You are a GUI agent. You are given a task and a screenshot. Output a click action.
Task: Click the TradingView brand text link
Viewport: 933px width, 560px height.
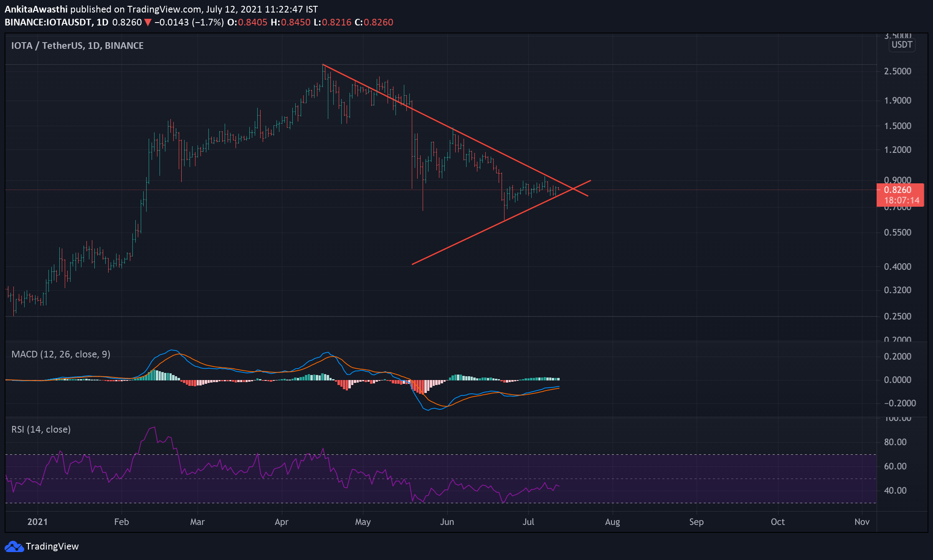[x=52, y=546]
